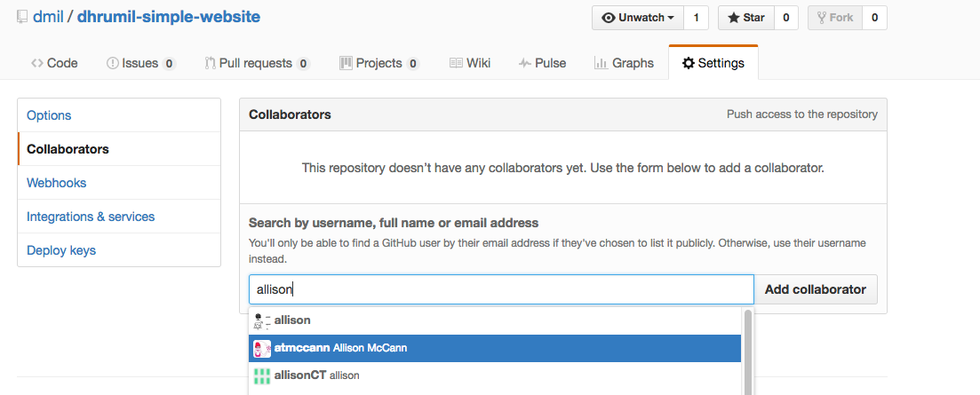The image size is (980, 395).
Task: Open the Graphs tab
Action: pyautogui.click(x=624, y=63)
